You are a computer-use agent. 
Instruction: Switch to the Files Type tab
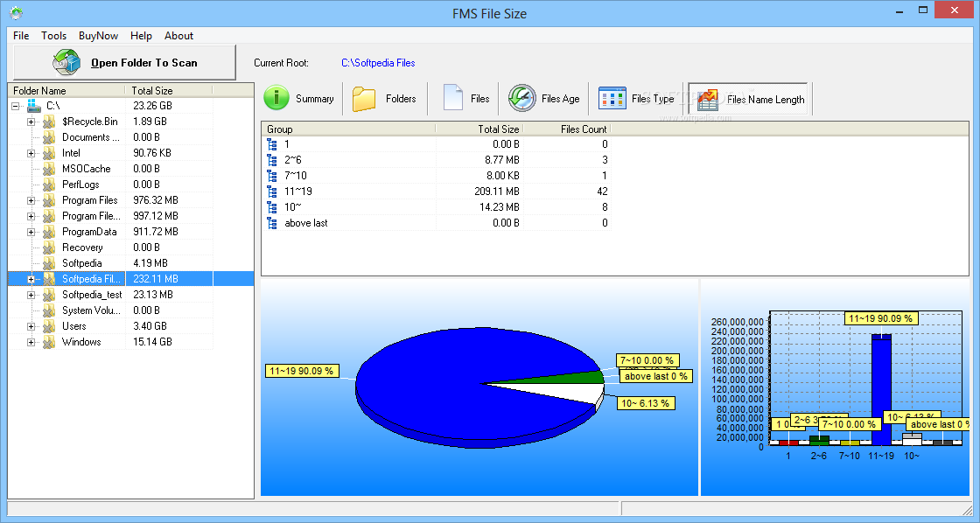pyautogui.click(x=637, y=98)
